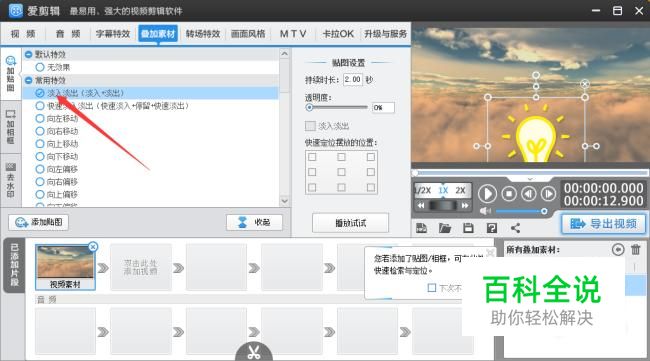Step to previous frame
The width and height of the screenshot is (650, 361).
click(x=529, y=194)
